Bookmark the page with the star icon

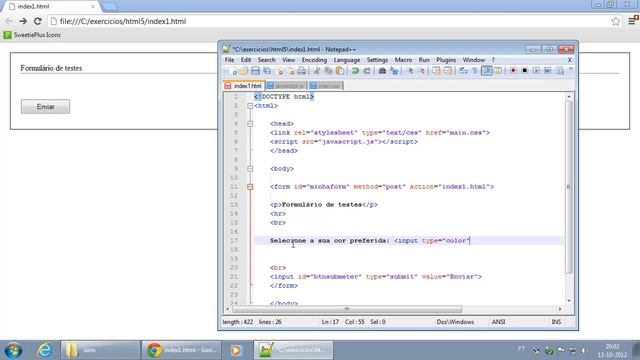pyautogui.click(x=616, y=21)
